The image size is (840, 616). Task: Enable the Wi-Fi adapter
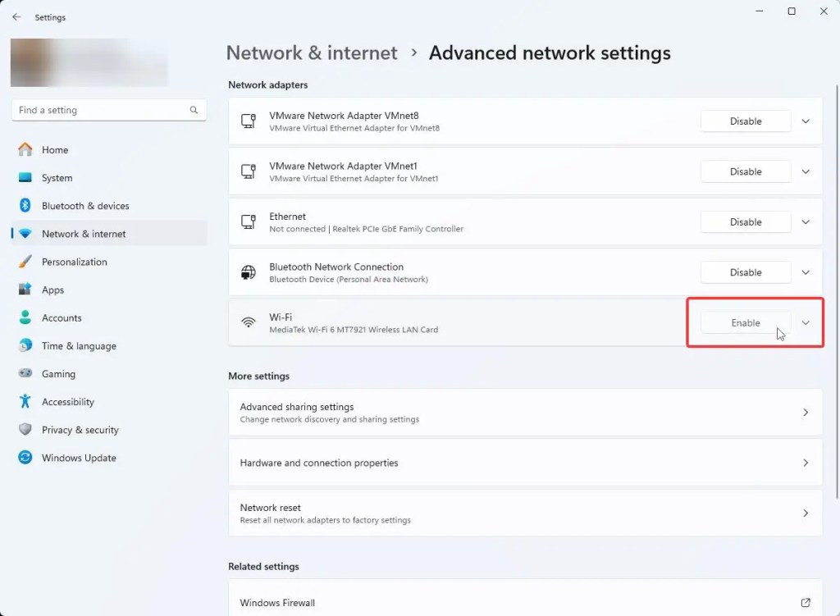click(x=745, y=322)
